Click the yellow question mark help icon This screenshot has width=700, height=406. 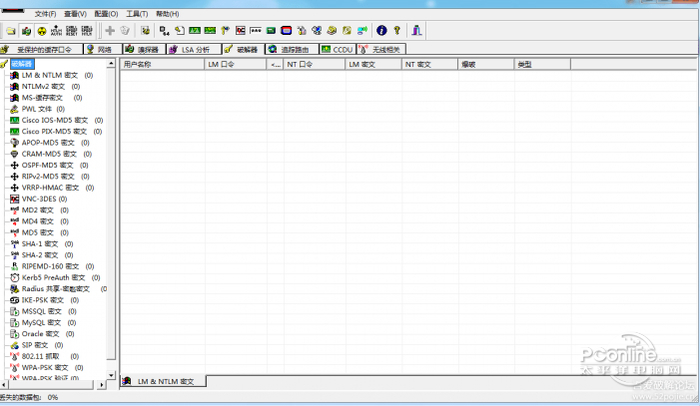pos(397,31)
